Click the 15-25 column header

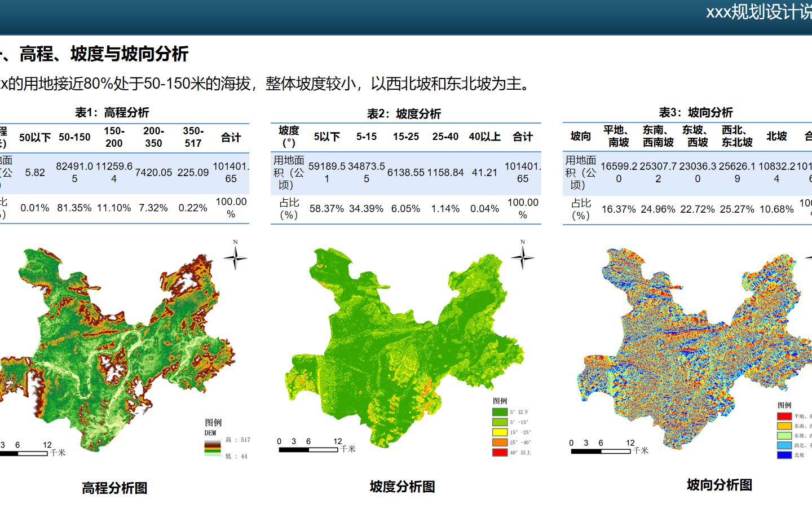point(406,137)
